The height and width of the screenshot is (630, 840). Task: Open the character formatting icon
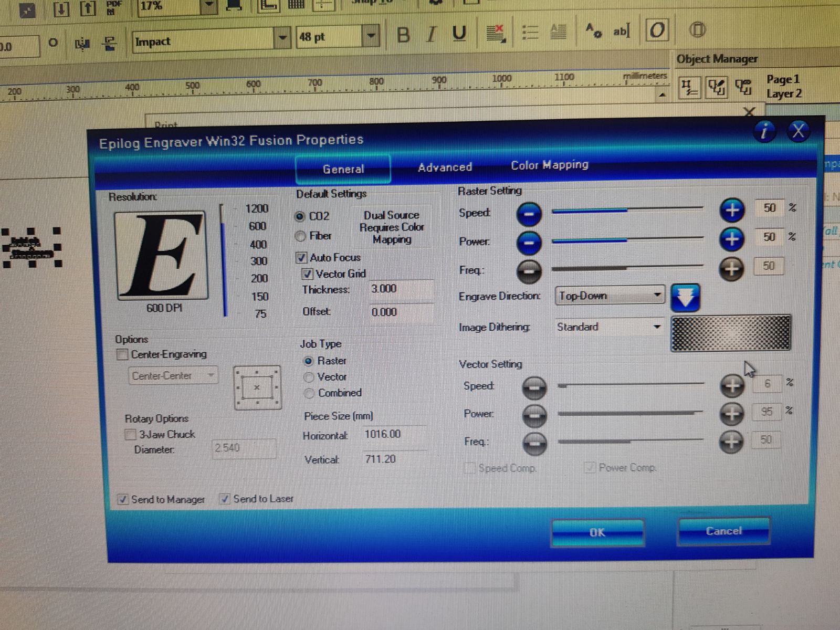pyautogui.click(x=593, y=31)
